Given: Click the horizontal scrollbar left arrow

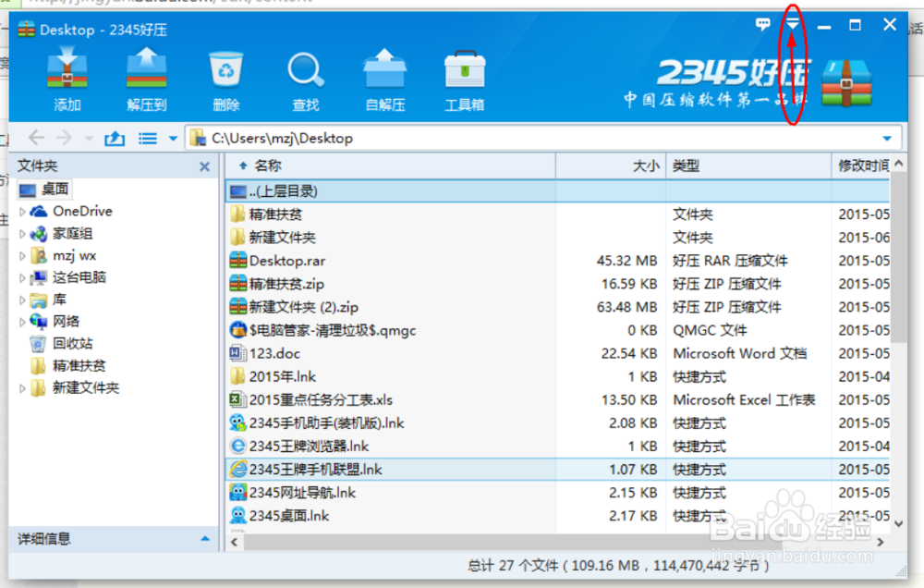Looking at the screenshot, I should coord(235,542).
